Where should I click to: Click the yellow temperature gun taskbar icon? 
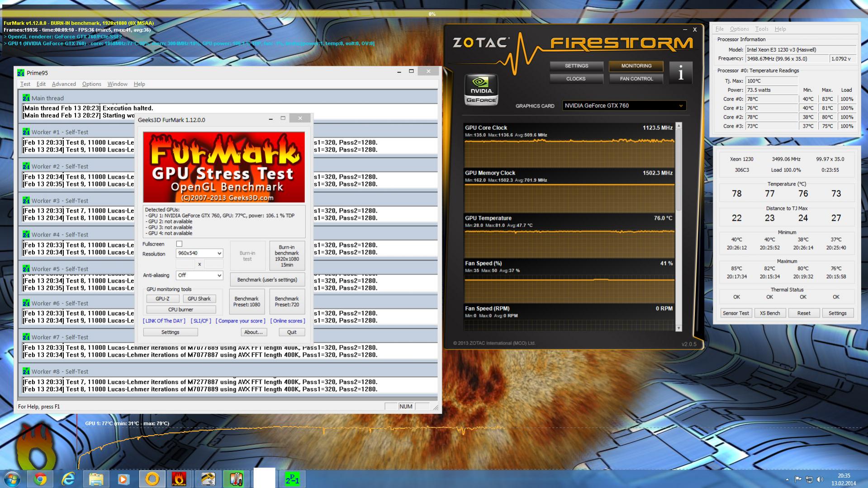pyautogui.click(x=208, y=479)
